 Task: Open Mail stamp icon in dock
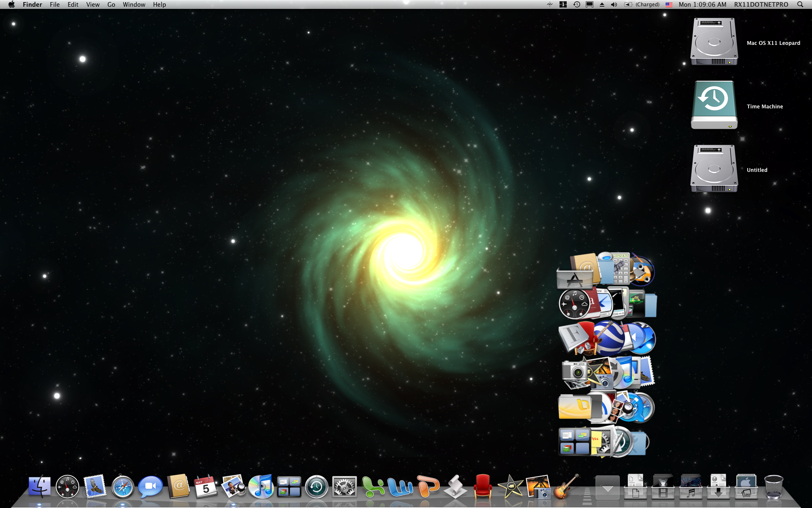95,486
